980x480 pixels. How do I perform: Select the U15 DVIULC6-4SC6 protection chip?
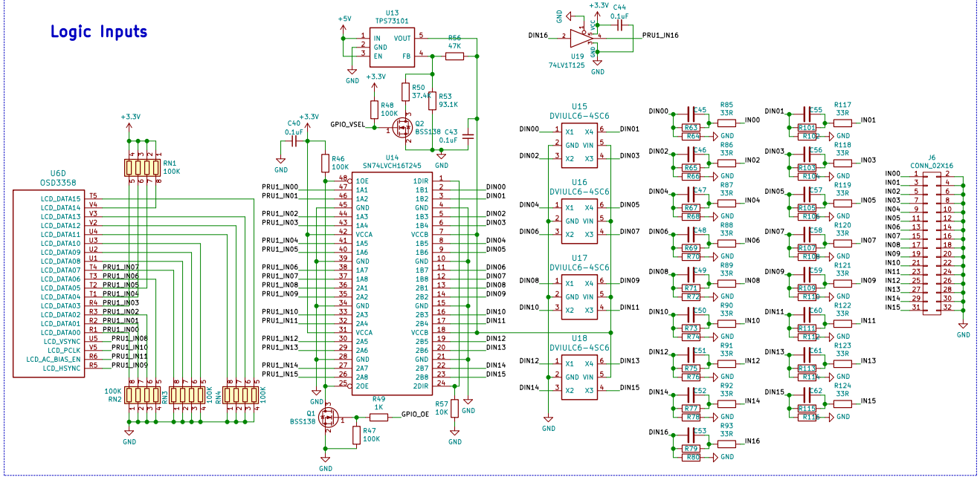579,144
